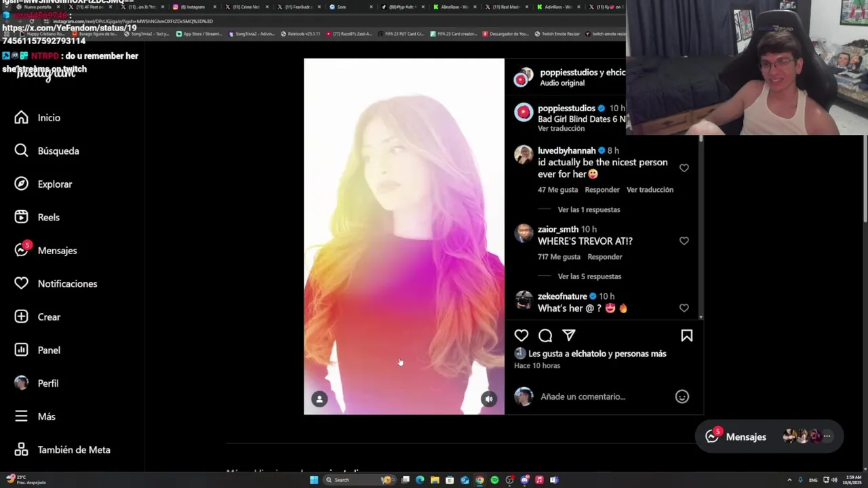Switch to Sora browser tab

[x=349, y=7]
